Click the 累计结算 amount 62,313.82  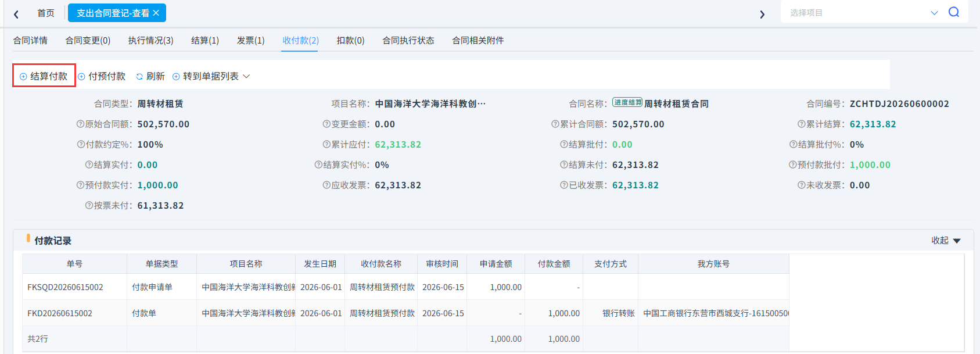(873, 124)
